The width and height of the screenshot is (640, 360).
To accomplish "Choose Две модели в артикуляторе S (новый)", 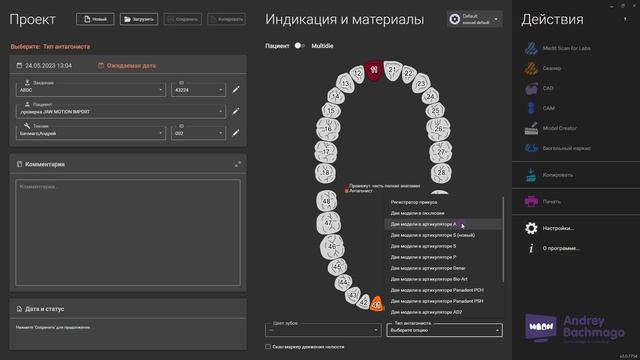I will 443,235.
